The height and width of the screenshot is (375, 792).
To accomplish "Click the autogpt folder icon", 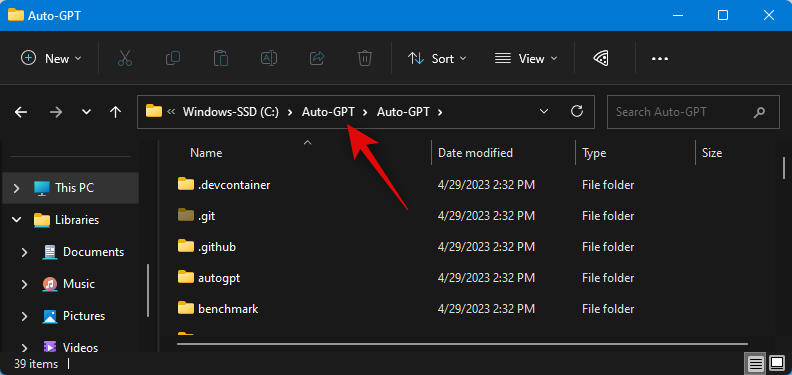I will point(186,276).
